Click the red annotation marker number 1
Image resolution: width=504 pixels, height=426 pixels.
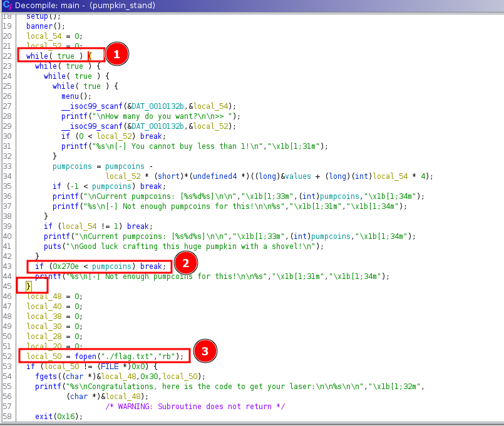tap(116, 54)
